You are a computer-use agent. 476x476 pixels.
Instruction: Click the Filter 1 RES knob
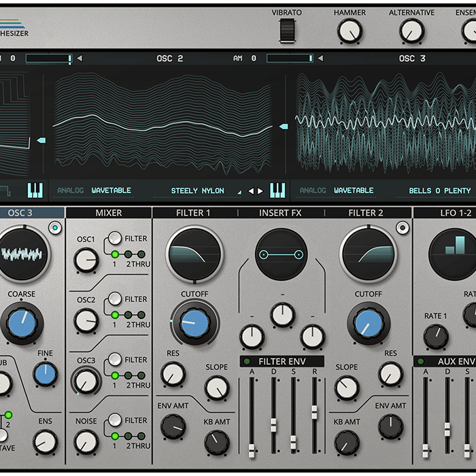[x=173, y=374]
